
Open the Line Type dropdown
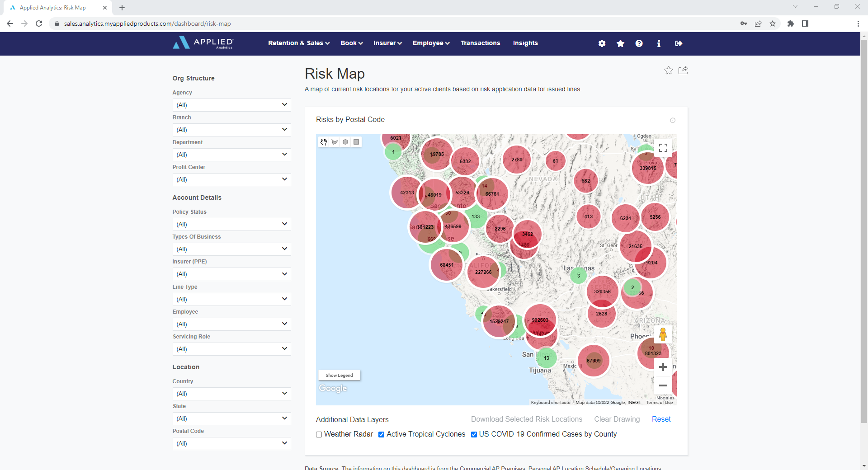231,299
